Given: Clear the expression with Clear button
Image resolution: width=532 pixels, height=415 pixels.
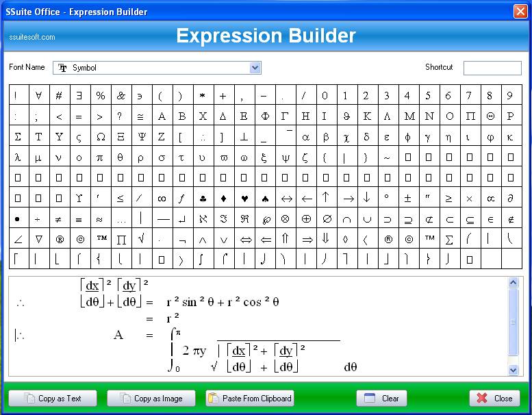Looking at the screenshot, I should (x=382, y=399).
